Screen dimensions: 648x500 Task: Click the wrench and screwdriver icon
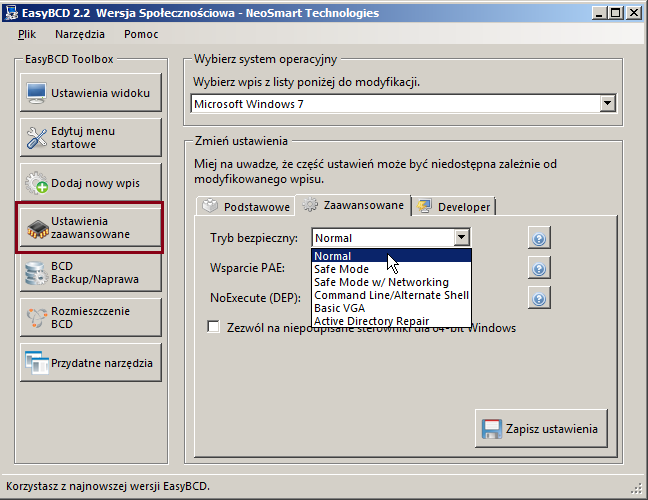(x=37, y=138)
